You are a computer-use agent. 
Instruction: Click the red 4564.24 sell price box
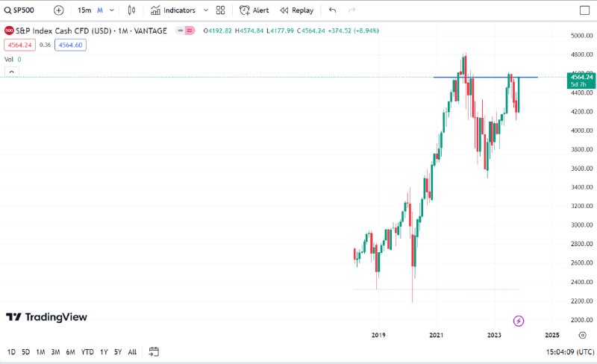point(18,45)
